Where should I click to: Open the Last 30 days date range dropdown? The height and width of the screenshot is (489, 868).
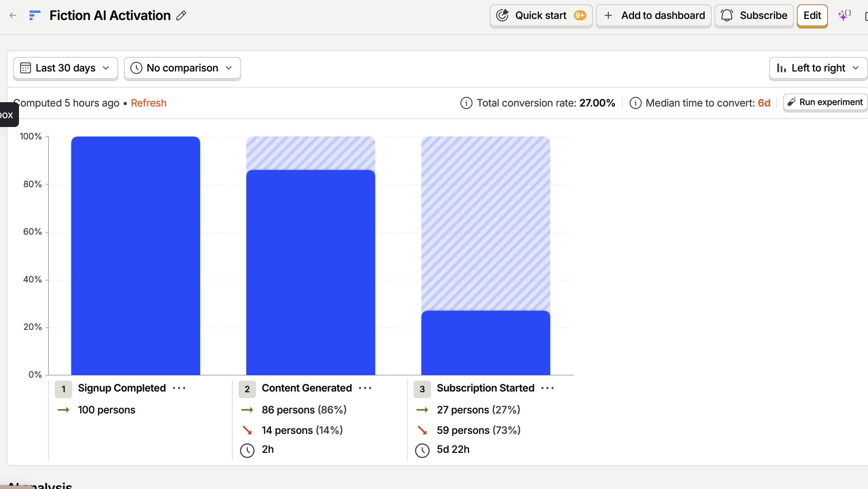tap(66, 68)
